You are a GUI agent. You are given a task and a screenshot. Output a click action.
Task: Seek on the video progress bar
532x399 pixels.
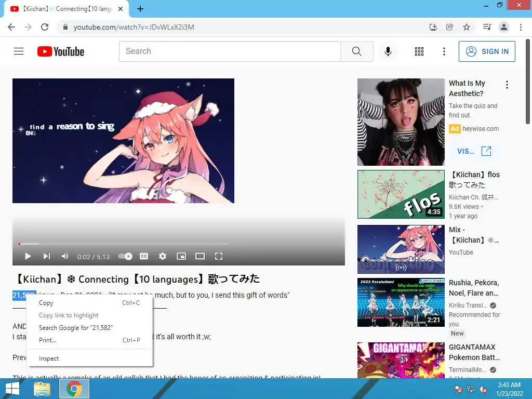pyautogui.click(x=123, y=244)
